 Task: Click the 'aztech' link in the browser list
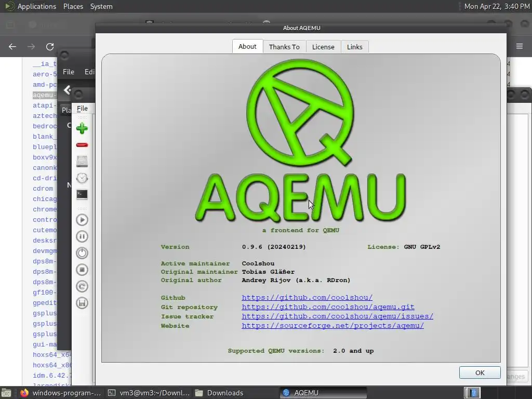click(45, 116)
